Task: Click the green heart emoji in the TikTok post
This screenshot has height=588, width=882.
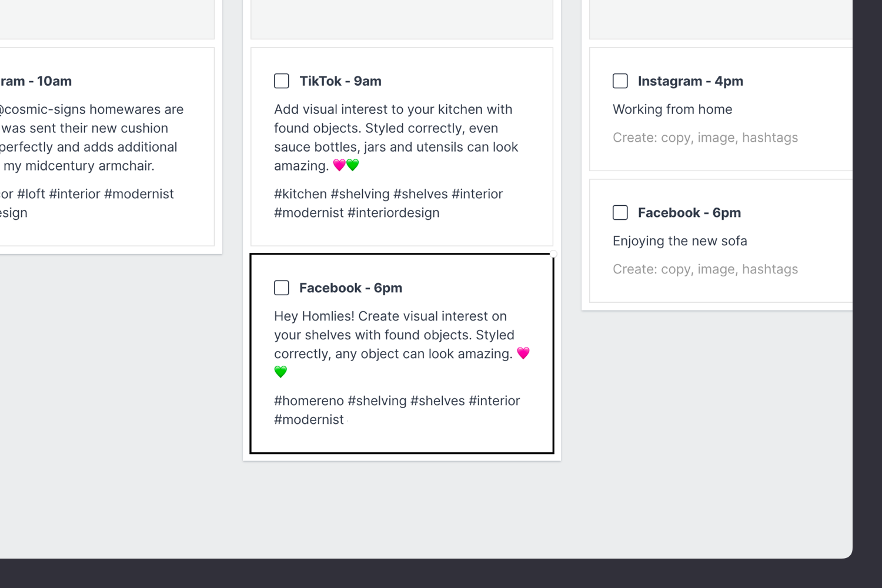Action: coord(353,165)
